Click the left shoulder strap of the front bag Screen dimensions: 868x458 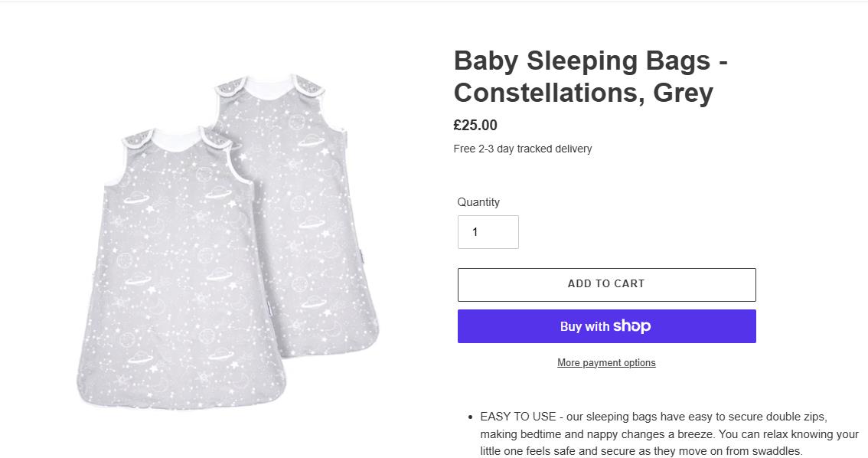[x=137, y=139]
